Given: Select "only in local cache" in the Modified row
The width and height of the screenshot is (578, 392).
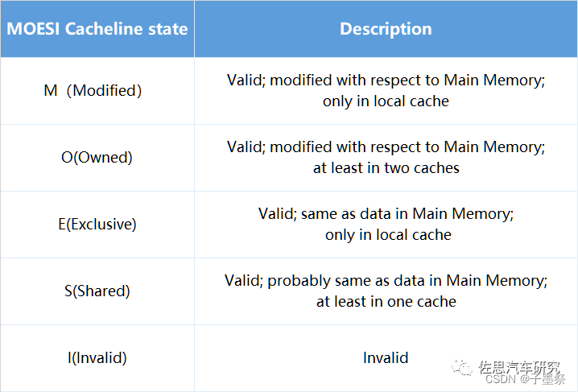Looking at the screenshot, I should pyautogui.click(x=386, y=101).
